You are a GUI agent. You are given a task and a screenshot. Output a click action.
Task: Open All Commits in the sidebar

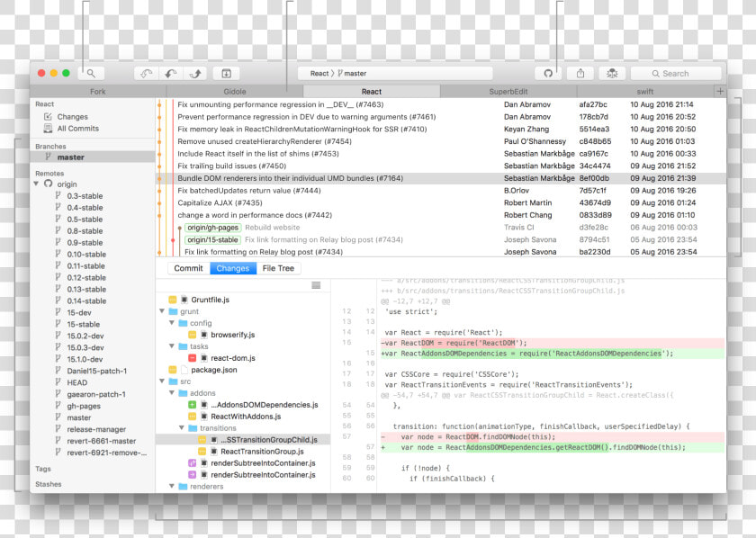point(77,129)
